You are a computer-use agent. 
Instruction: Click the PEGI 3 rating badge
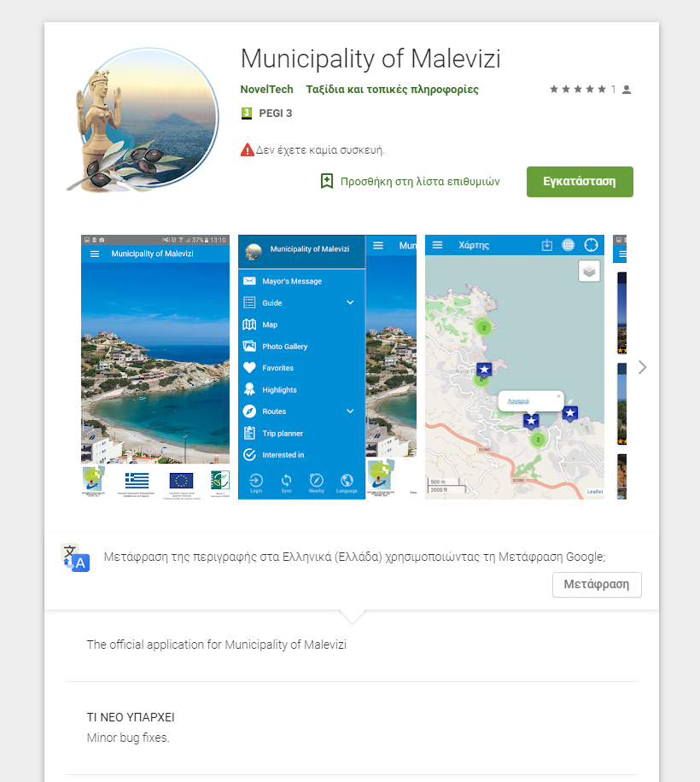pos(247,113)
